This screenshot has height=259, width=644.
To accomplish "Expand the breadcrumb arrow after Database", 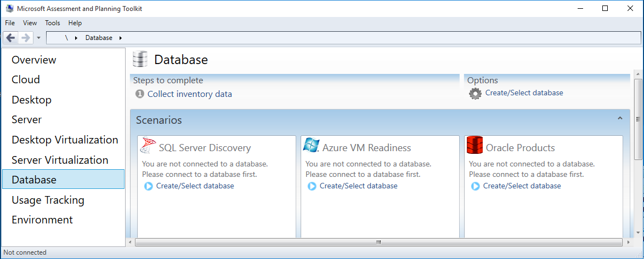I will 120,38.
